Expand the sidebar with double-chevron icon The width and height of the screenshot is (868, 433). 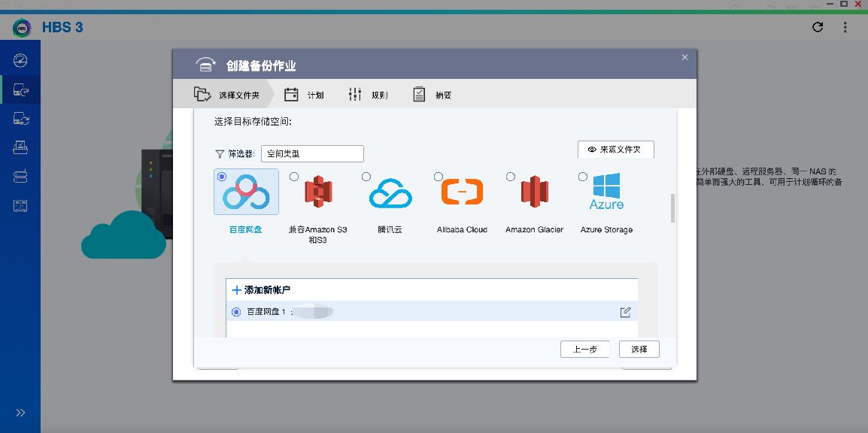20,413
